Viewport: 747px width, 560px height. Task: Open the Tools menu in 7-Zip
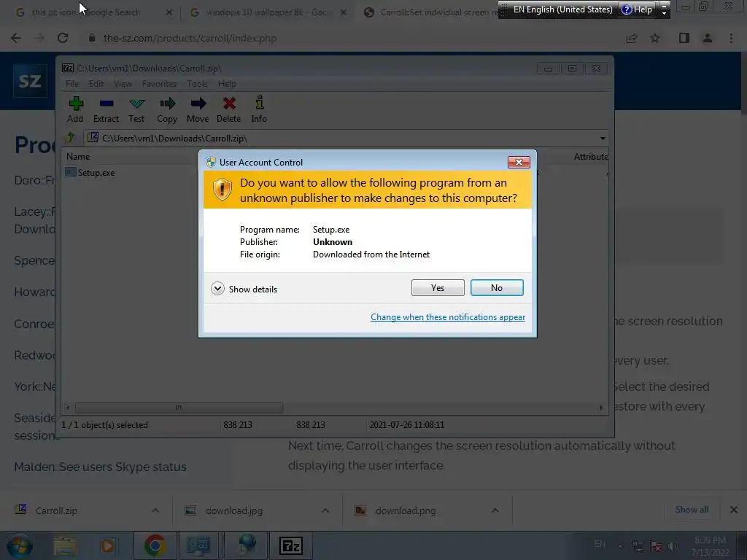point(197,84)
